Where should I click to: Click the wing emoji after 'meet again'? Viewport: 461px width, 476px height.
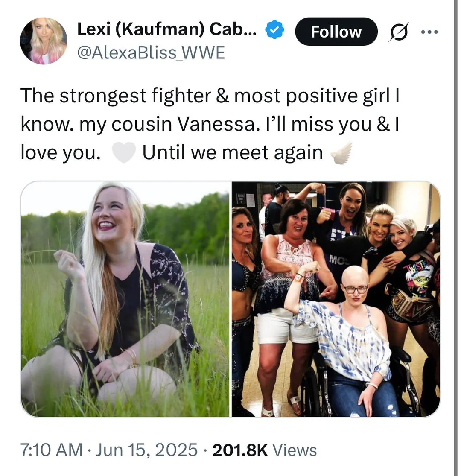point(342,153)
